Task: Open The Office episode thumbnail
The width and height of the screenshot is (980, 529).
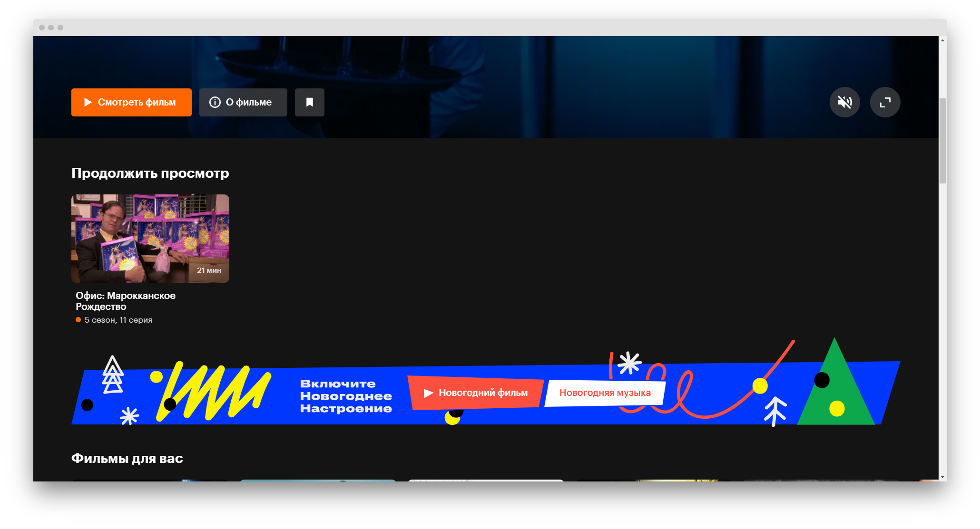Action: (x=150, y=238)
